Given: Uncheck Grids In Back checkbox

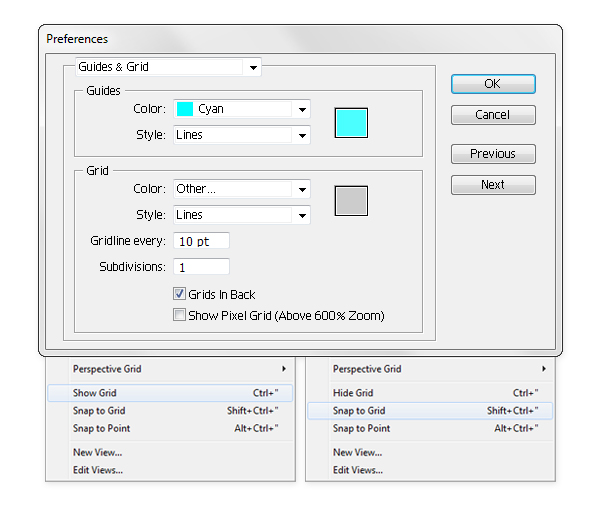Looking at the screenshot, I should pyautogui.click(x=179, y=294).
